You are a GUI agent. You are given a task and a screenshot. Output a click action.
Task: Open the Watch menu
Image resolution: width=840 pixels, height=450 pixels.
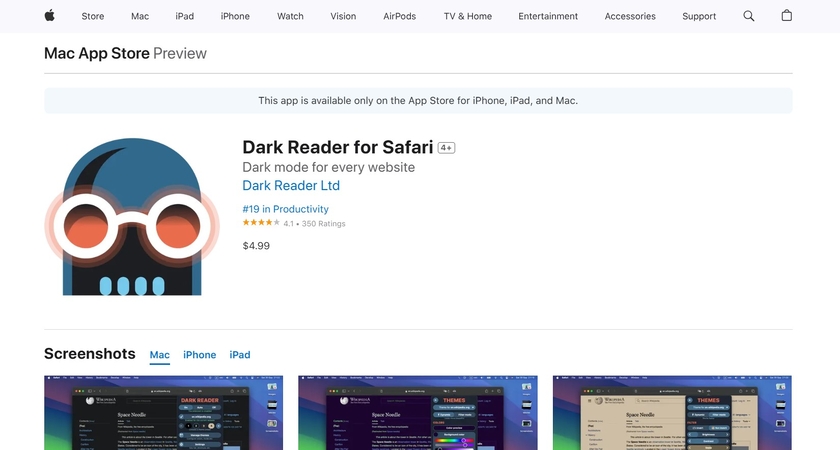tap(290, 16)
